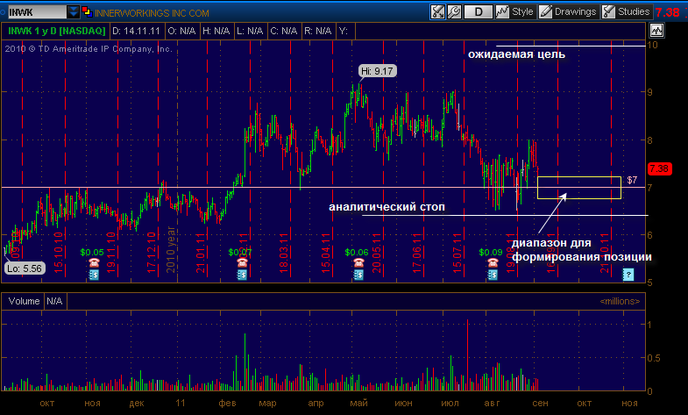Select the 'аналитический стоп' text annotation
688x415 pixels.
[x=387, y=207]
